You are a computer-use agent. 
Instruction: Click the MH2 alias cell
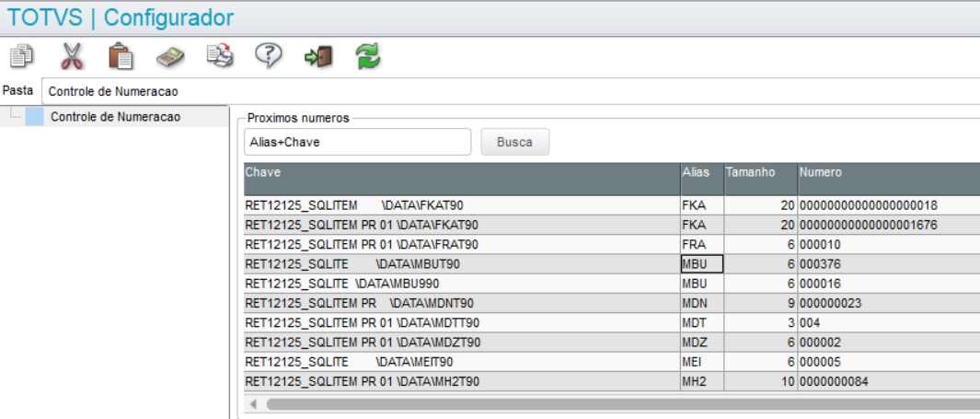(702, 381)
